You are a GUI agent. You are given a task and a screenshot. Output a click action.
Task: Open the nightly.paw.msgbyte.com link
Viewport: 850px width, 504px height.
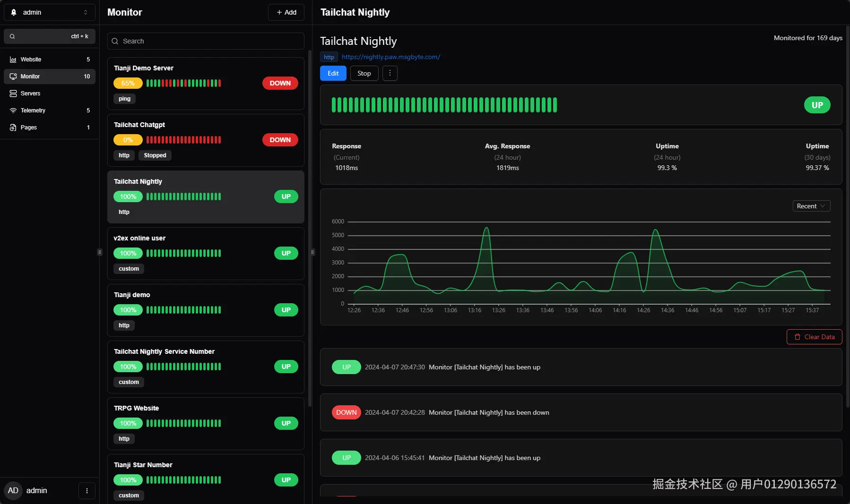point(391,57)
